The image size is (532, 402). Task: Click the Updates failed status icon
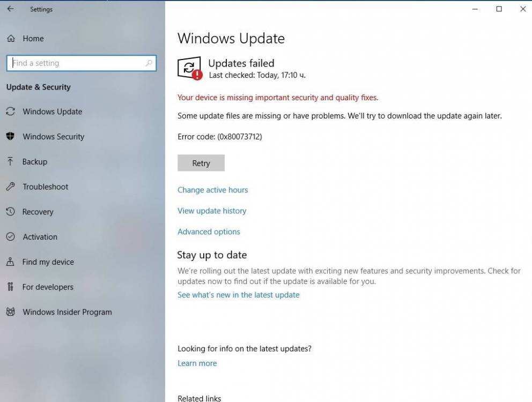pyautogui.click(x=190, y=68)
